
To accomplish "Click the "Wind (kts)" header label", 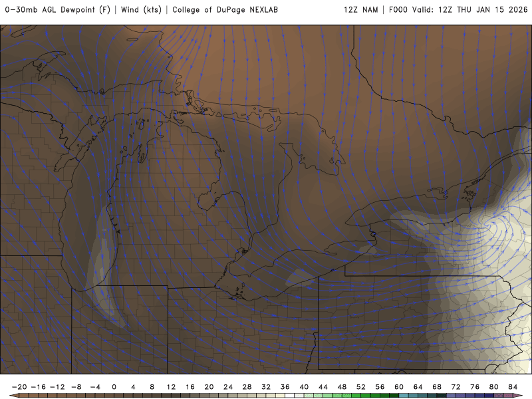I will pyautogui.click(x=141, y=10).
